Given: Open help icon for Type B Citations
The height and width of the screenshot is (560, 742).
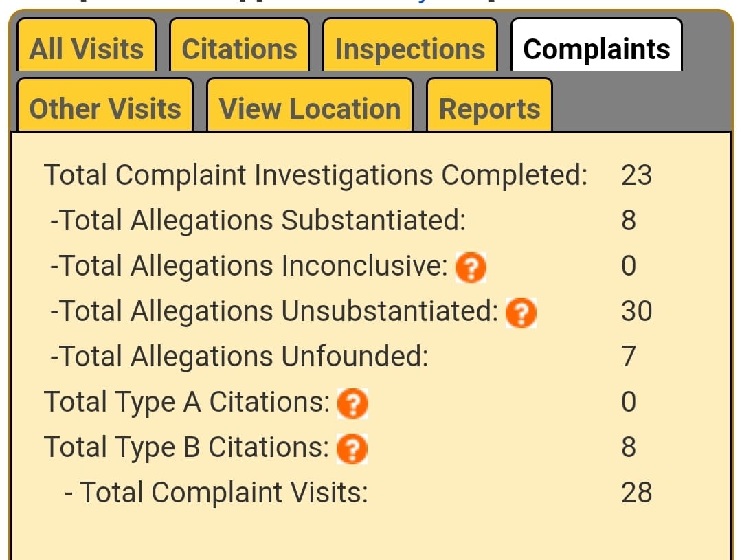Looking at the screenshot, I should pyautogui.click(x=352, y=449).
